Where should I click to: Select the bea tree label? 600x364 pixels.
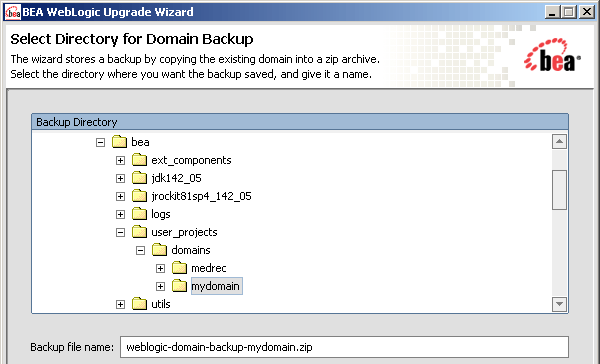(140, 142)
